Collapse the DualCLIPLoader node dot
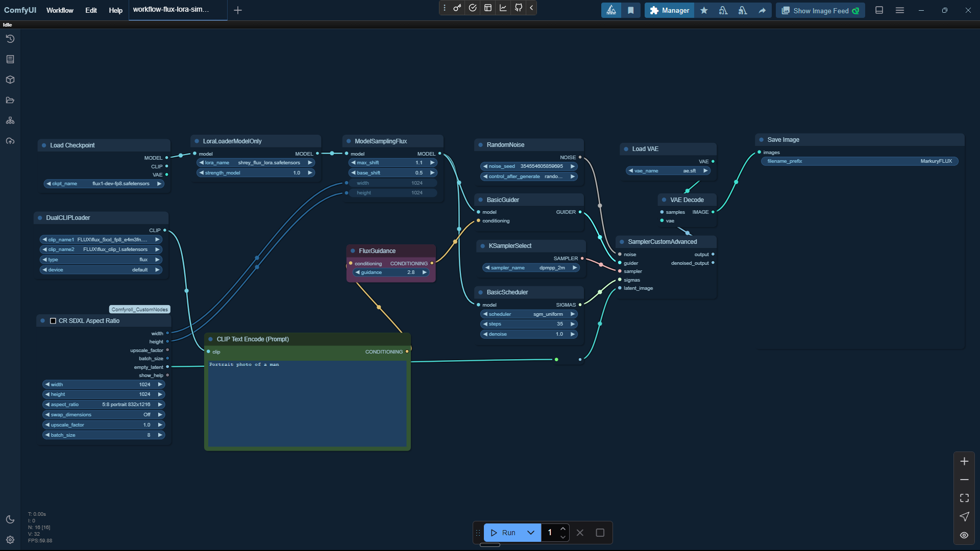The height and width of the screenshot is (551, 980). [40, 218]
